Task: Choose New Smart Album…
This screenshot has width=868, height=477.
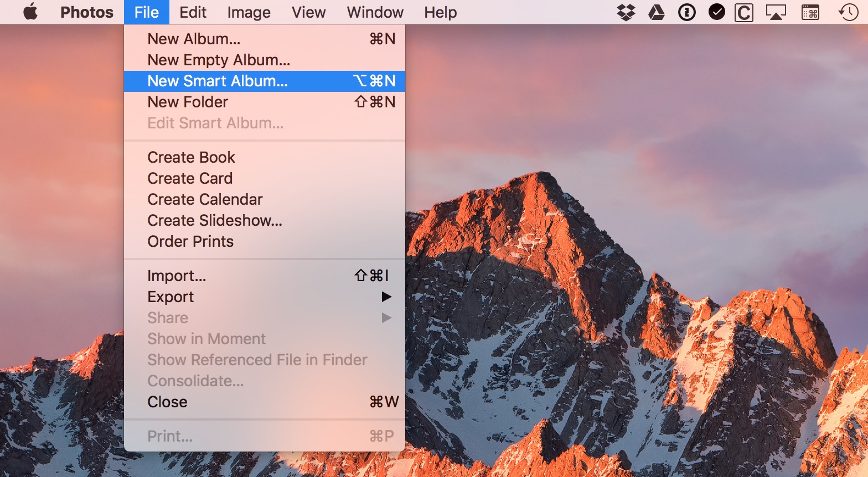Action: tap(265, 81)
